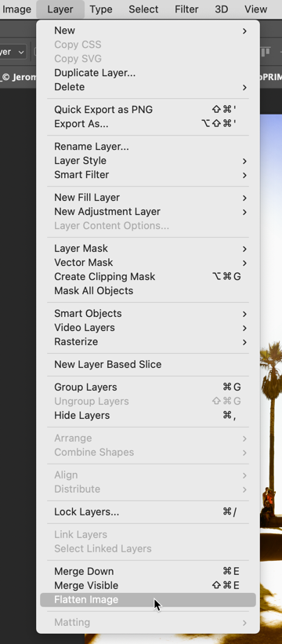282x644 pixels.
Task: Expand the Smart Objects submenu
Action: (244, 314)
